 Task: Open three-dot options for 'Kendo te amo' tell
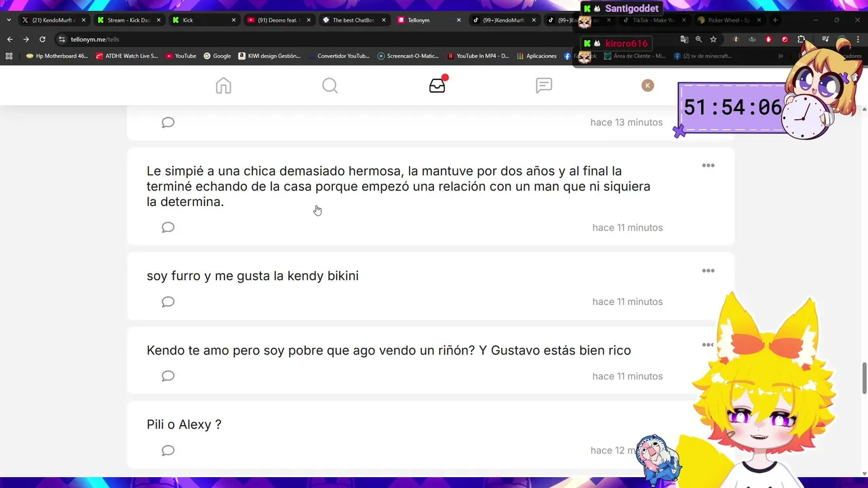707,345
